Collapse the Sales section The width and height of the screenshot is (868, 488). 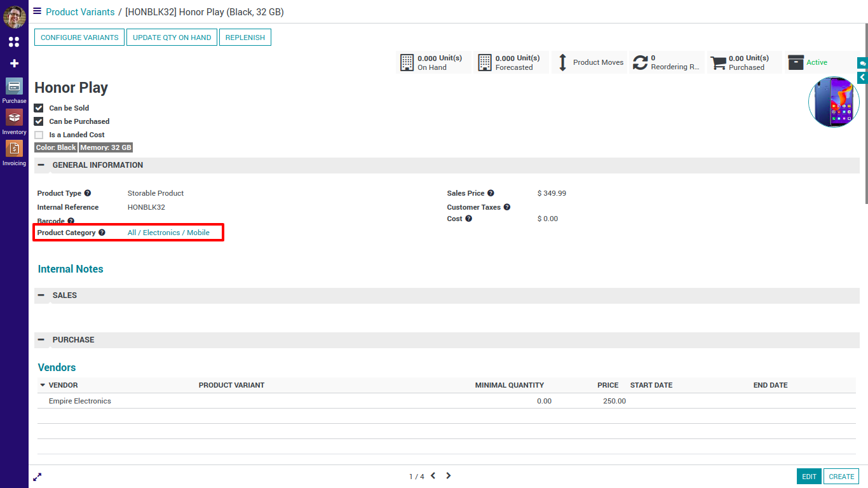point(41,295)
